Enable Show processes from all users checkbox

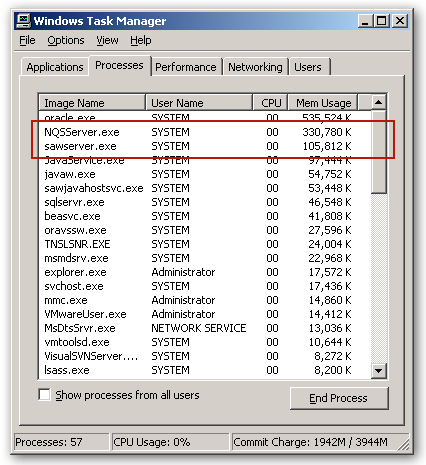(x=44, y=395)
